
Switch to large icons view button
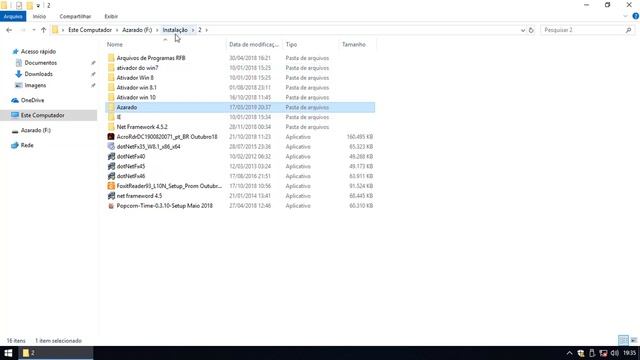click(633, 340)
